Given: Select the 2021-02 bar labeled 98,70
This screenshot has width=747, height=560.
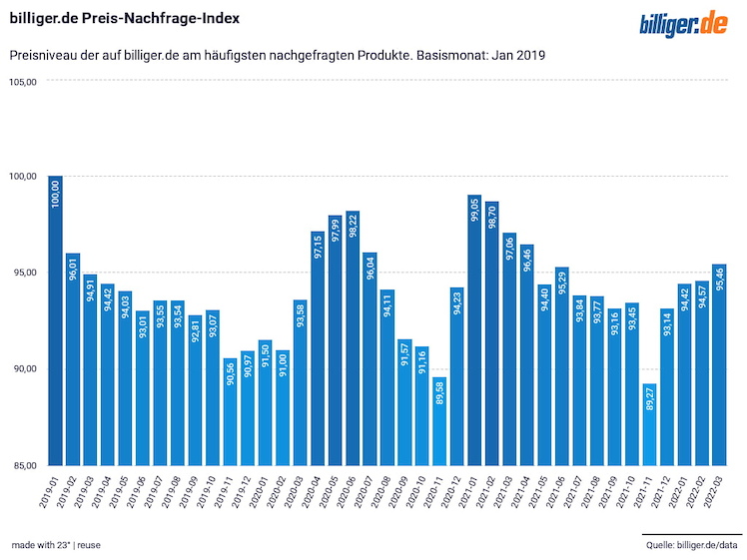Looking at the screenshot, I should click(492, 333).
